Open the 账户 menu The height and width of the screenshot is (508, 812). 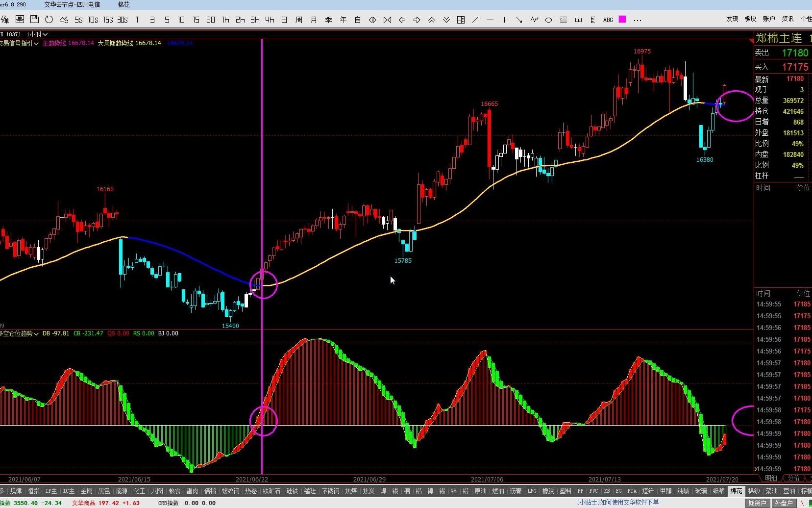click(x=769, y=19)
